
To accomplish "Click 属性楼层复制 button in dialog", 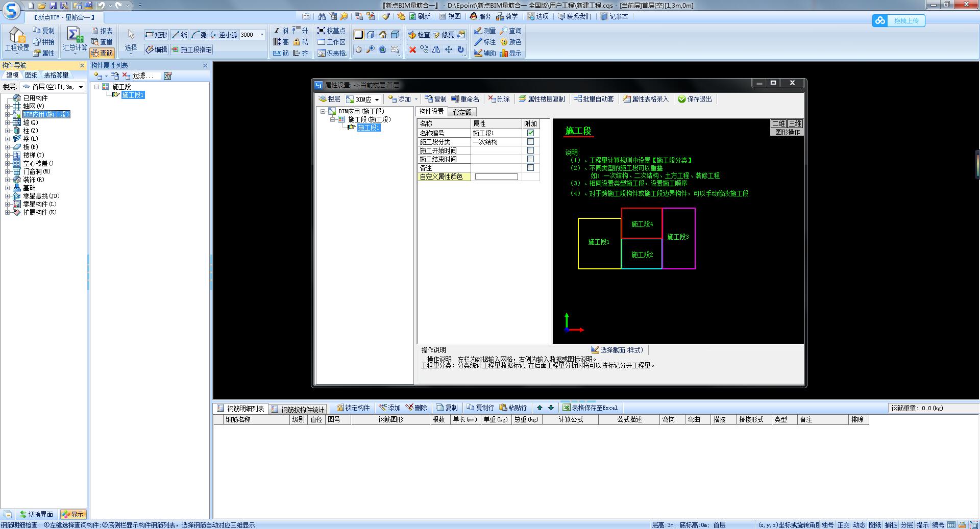I will tap(542, 99).
